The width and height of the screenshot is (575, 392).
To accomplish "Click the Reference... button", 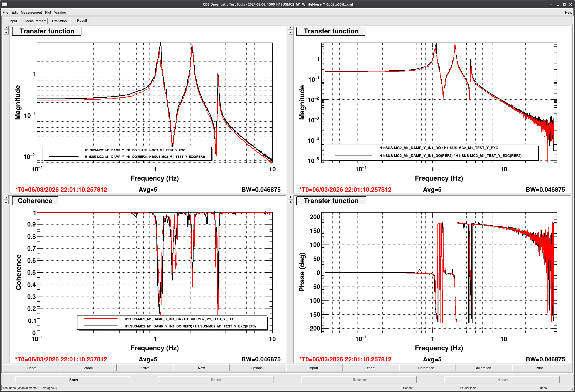I will tap(427, 368).
